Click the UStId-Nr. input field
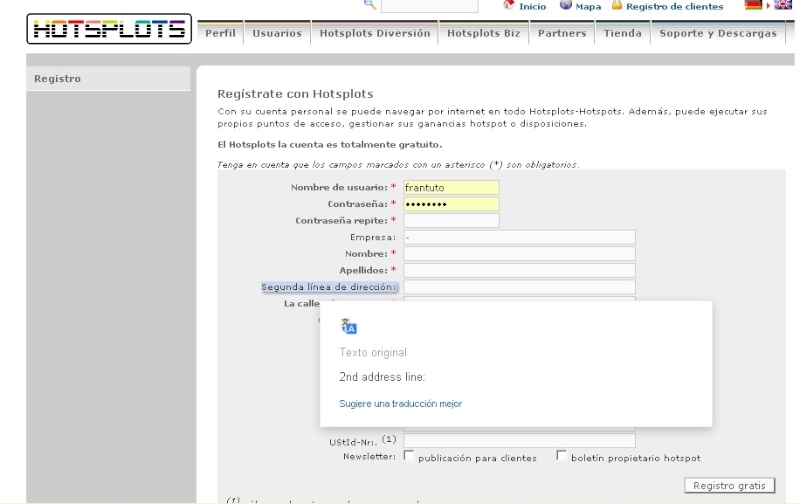The width and height of the screenshot is (800, 504). point(519,441)
